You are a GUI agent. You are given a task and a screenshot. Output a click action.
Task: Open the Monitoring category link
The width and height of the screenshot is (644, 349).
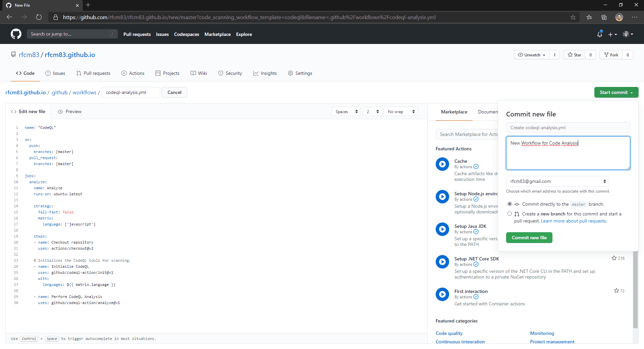point(542,333)
